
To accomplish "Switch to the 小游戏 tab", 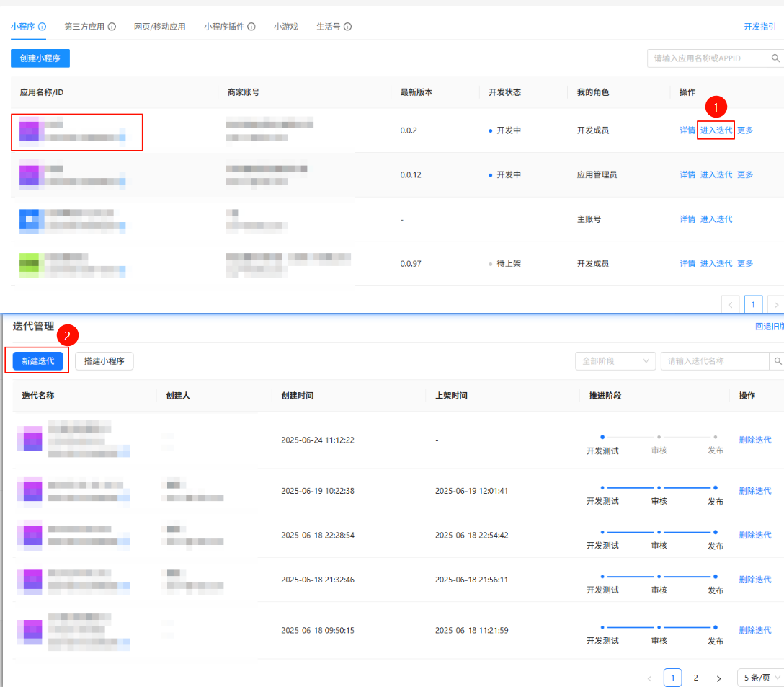I will 286,27.
